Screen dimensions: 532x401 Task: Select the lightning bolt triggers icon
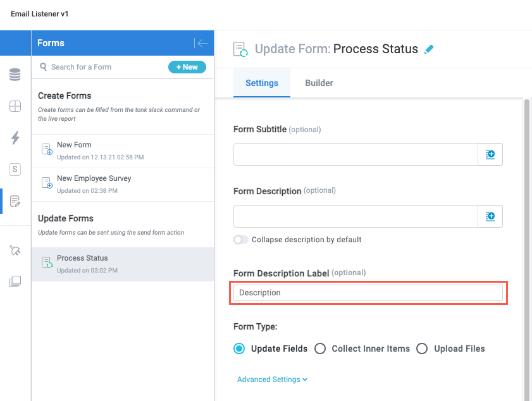pos(14,137)
